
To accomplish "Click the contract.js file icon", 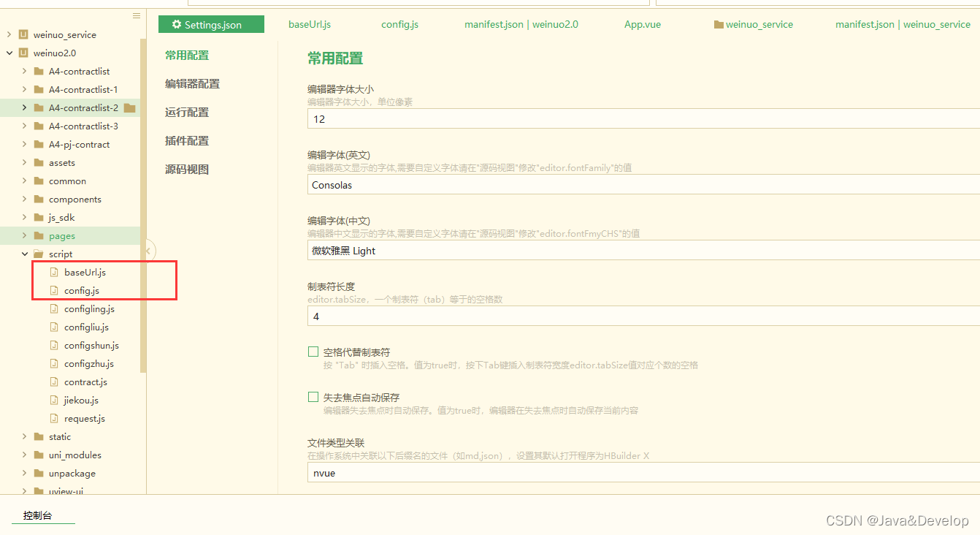I will click(53, 382).
